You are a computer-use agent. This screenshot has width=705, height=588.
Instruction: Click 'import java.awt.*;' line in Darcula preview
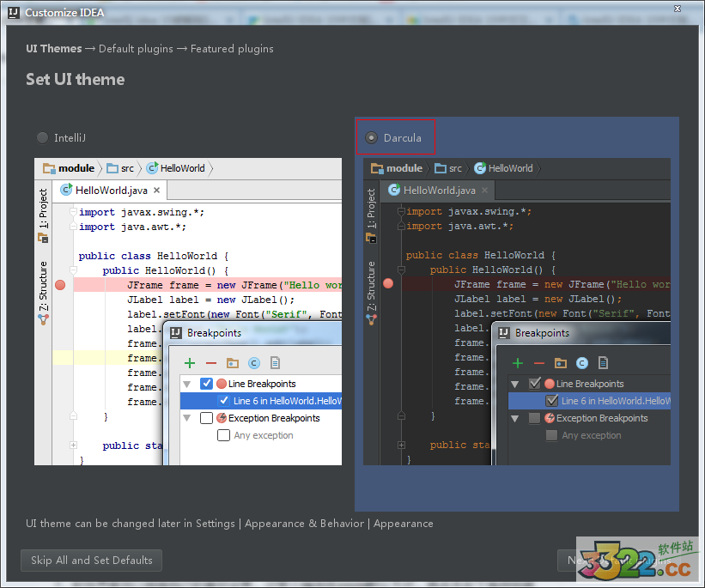[459, 226]
